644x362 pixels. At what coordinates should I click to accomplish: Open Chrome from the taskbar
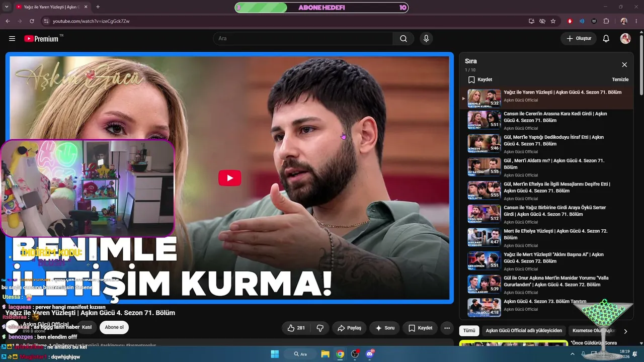[x=340, y=354]
